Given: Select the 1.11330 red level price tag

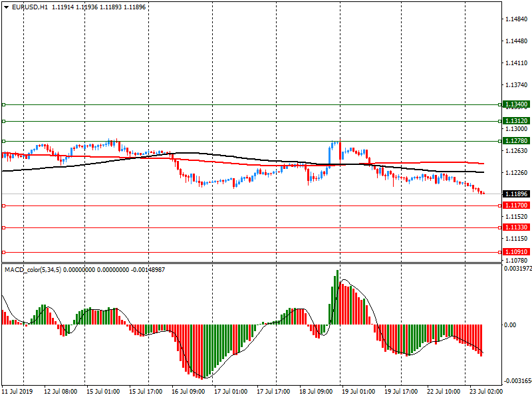Looking at the screenshot, I should tap(517, 227).
